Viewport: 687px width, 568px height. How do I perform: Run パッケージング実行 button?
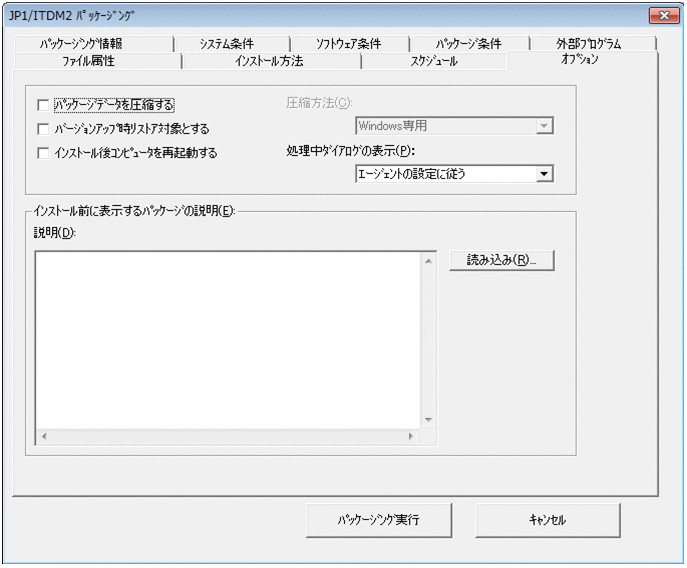point(379,520)
